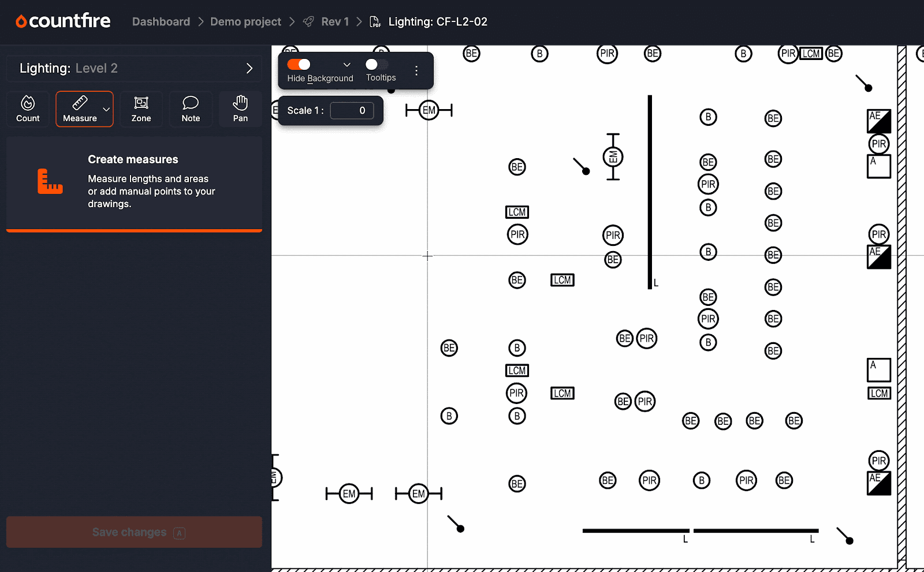Select the Measure ruler tool
The width and height of the screenshot is (924, 572).
[80, 109]
